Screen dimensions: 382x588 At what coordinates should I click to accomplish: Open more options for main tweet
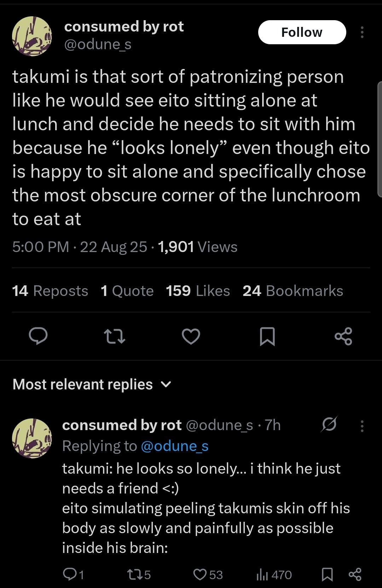click(362, 32)
